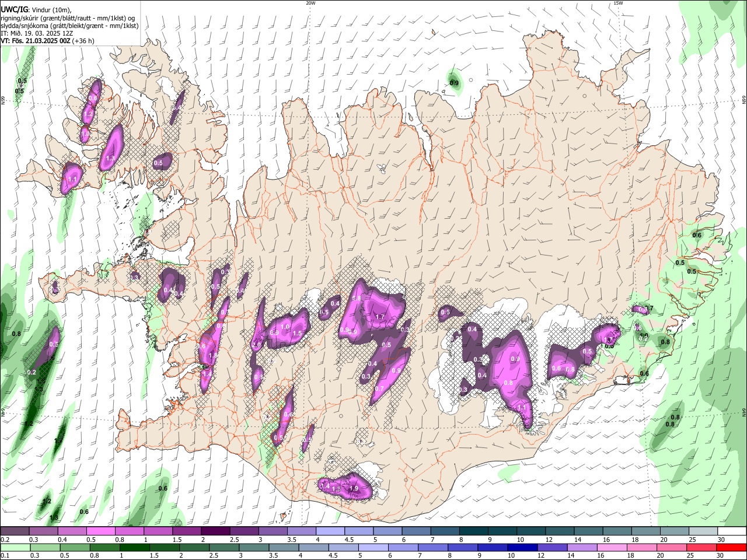Pick the lower-row violet swatch between 14 and 16
747x560 pixels.
(581, 547)
